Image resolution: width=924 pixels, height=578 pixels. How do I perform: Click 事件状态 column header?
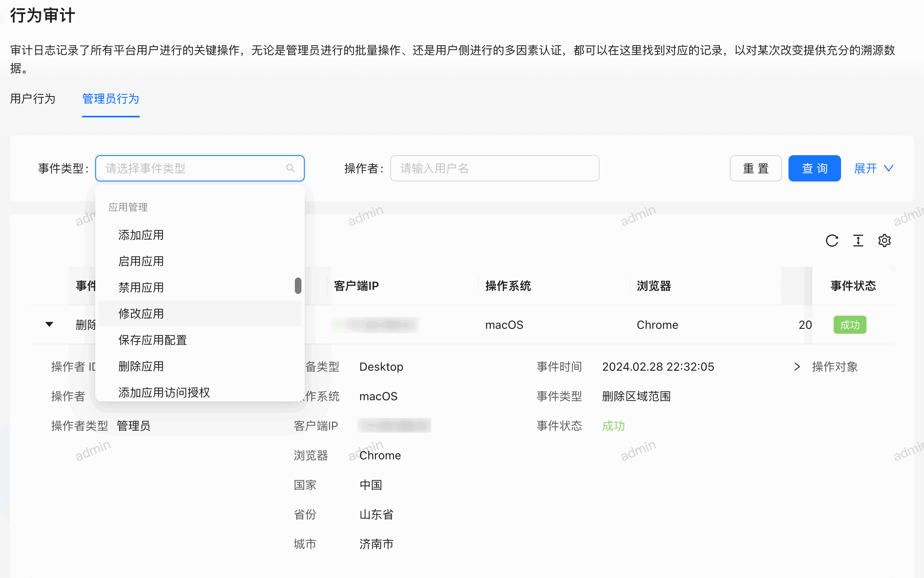pyautogui.click(x=853, y=286)
